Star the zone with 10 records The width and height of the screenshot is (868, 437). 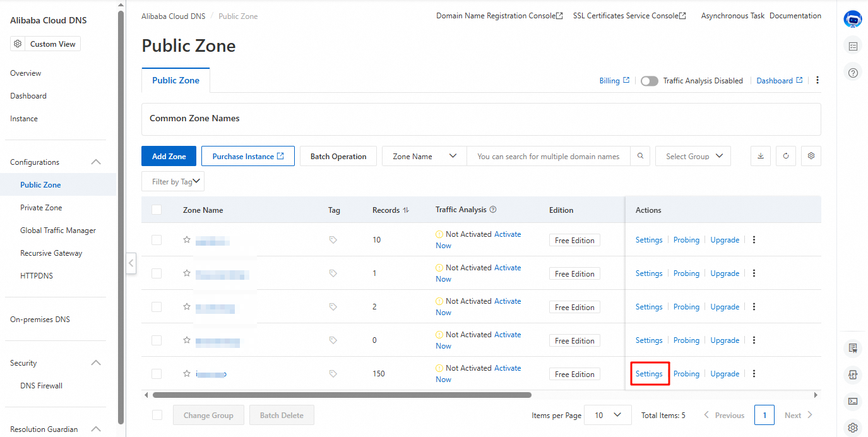(187, 239)
